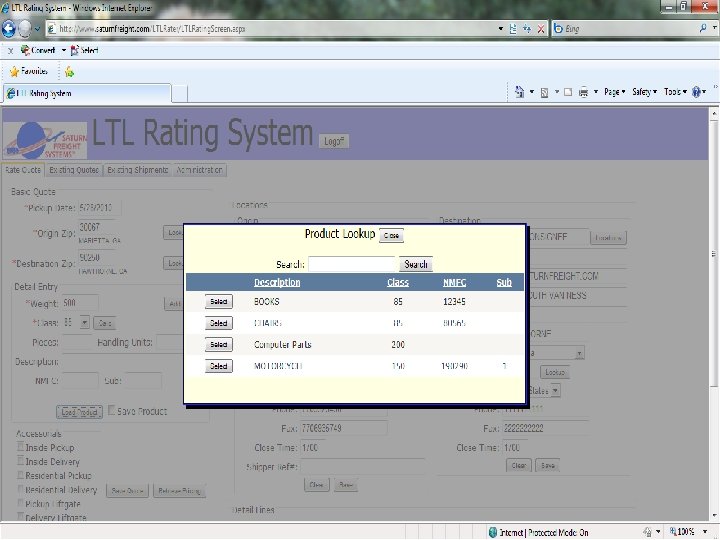Viewport: 720px width, 540px height.
Task: Open the Class dropdown in Detail Entry
Action: (x=84, y=323)
